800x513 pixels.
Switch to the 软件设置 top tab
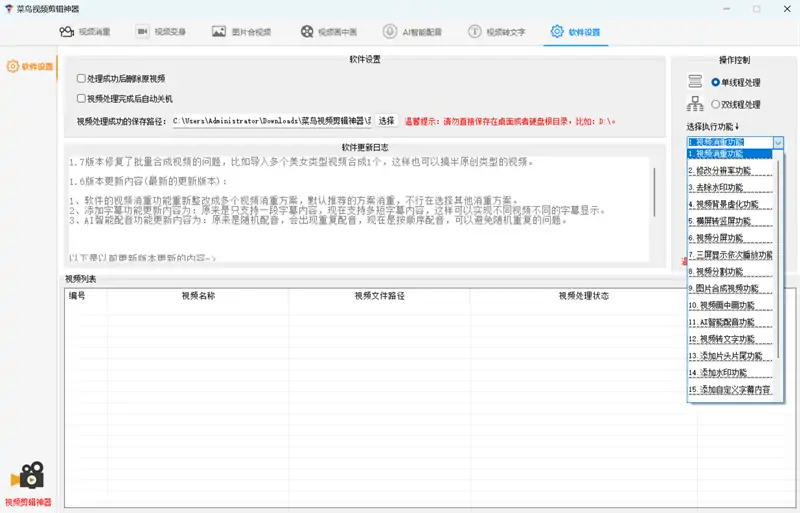click(575, 32)
